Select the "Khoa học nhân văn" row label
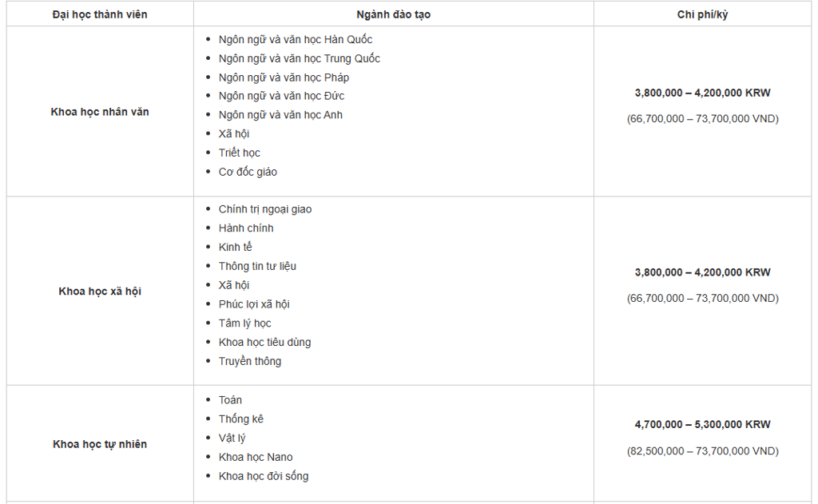The image size is (818, 504). point(100,112)
